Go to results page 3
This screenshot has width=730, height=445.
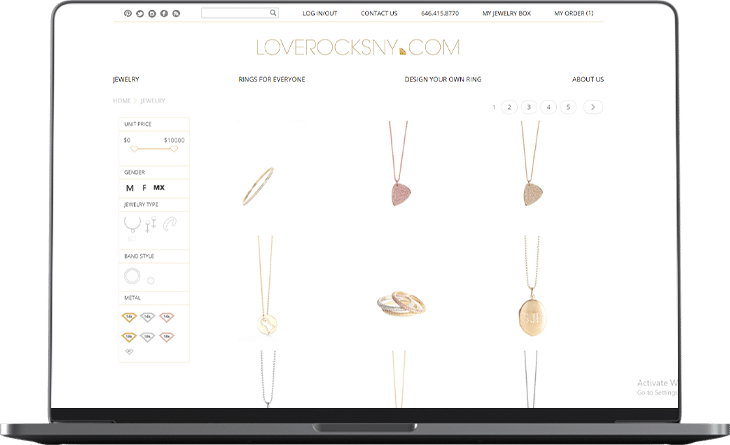click(529, 107)
